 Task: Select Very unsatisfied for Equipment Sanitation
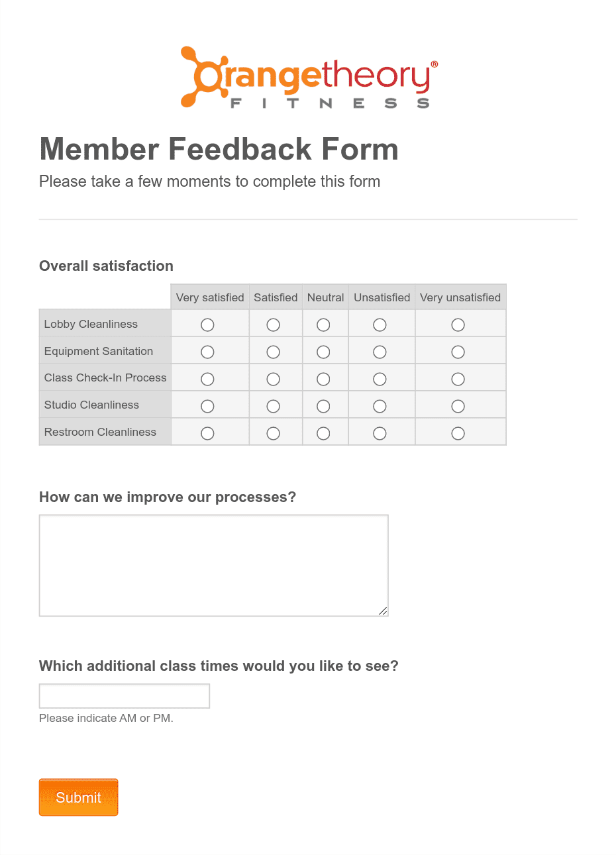coord(458,351)
